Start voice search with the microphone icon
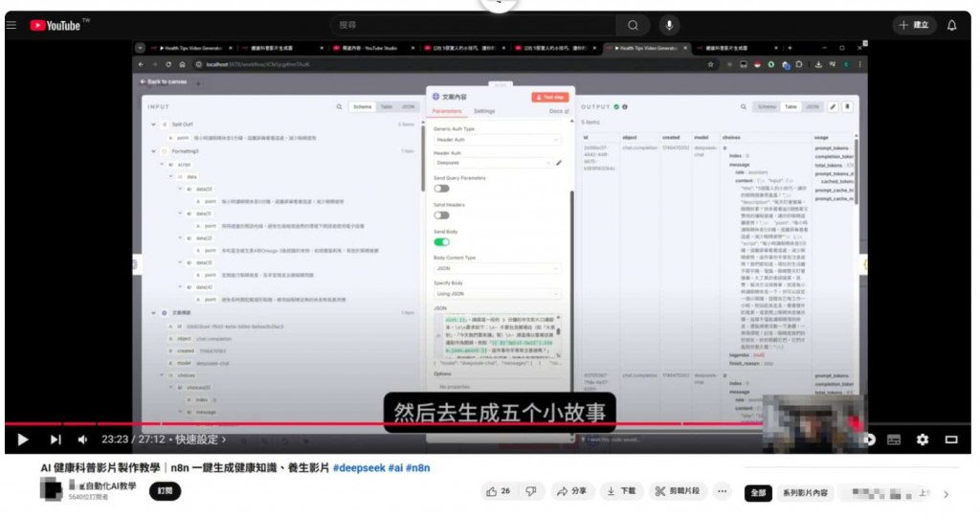Image resolution: width=980 pixels, height=520 pixels. (x=670, y=25)
